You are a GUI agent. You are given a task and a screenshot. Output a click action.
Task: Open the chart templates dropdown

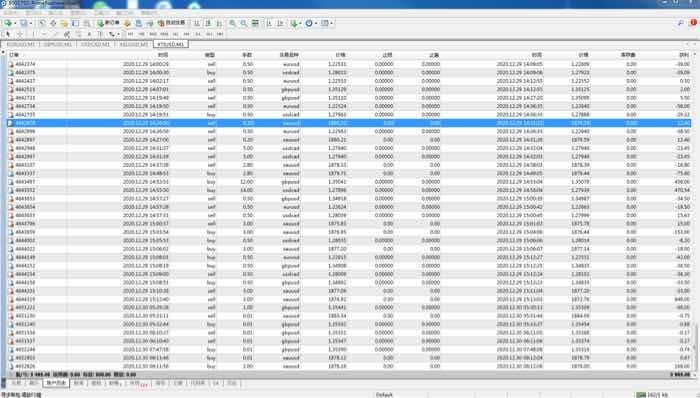pos(331,23)
